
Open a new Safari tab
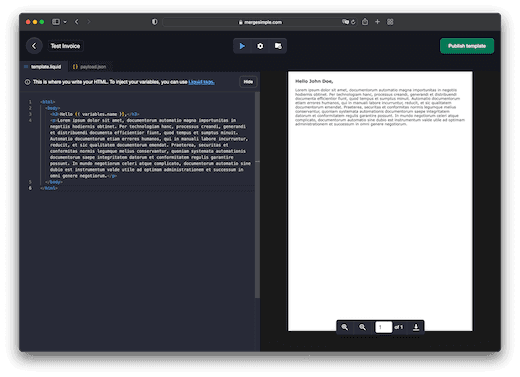[377, 22]
